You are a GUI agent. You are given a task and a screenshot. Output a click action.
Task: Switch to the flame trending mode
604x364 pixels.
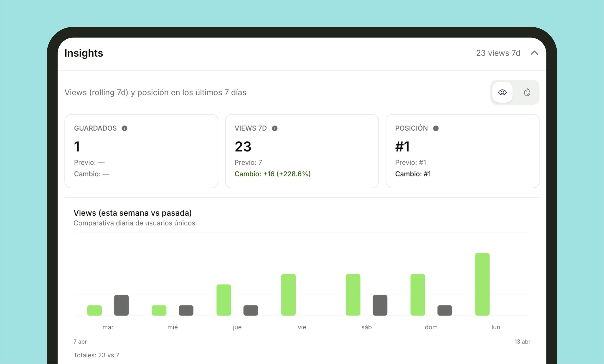[x=527, y=92]
